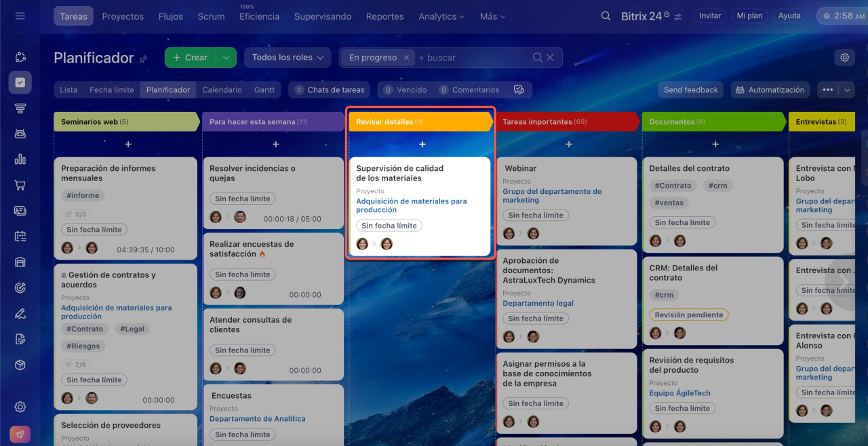Screen dimensions: 868x446
Task: Switch to the Calendario view tab
Action: point(222,89)
